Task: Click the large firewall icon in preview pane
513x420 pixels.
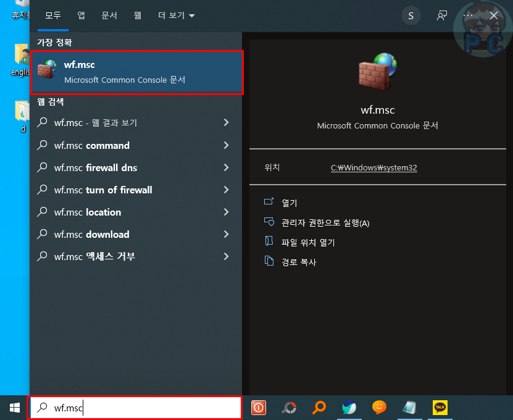Action: coord(378,71)
